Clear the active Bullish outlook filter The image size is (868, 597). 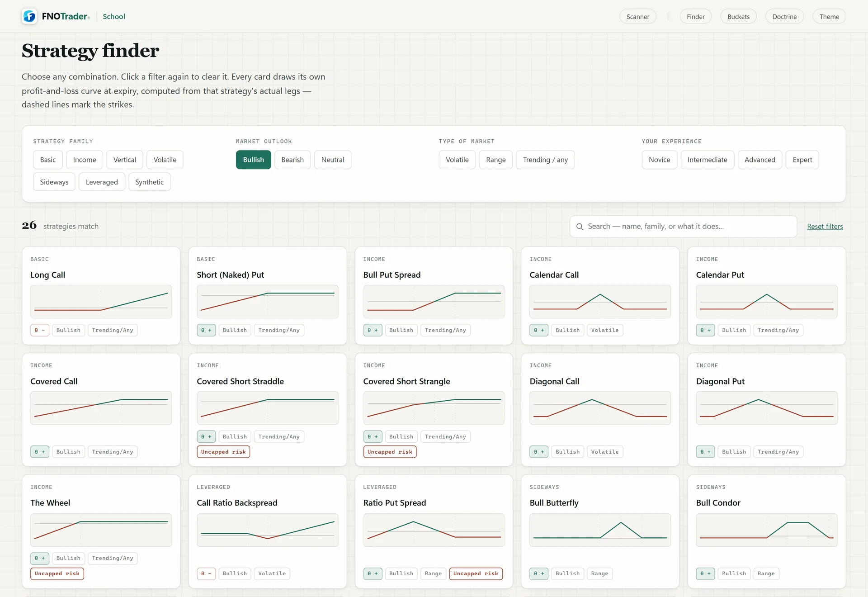[x=254, y=160]
